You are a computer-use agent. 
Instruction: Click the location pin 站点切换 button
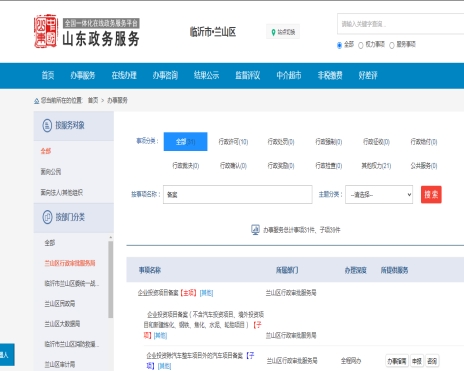283,32
